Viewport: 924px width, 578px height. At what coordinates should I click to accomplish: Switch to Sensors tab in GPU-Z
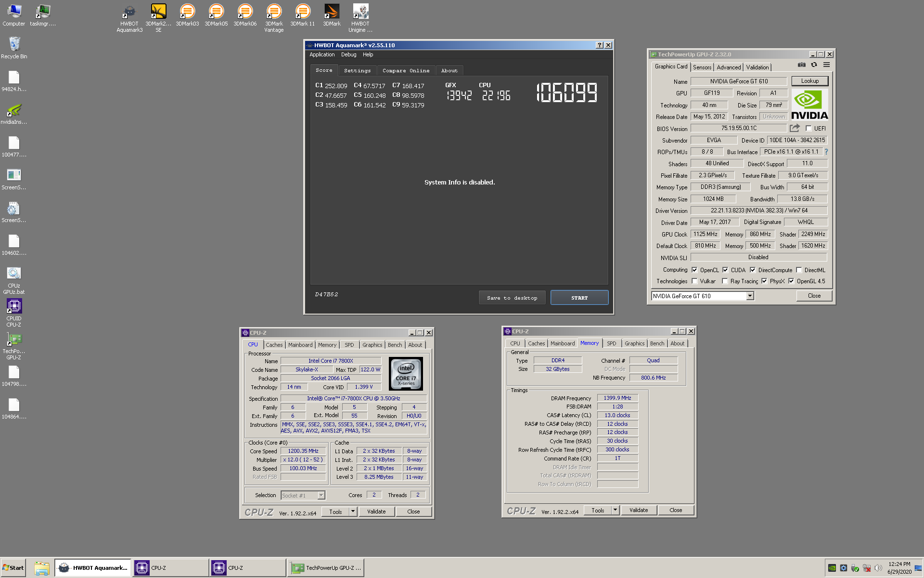702,67
